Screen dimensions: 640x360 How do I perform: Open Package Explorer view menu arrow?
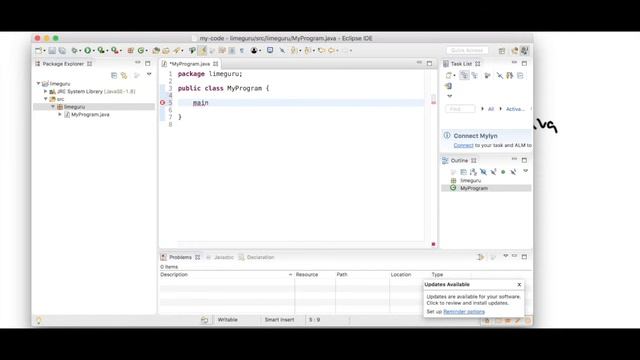click(149, 74)
